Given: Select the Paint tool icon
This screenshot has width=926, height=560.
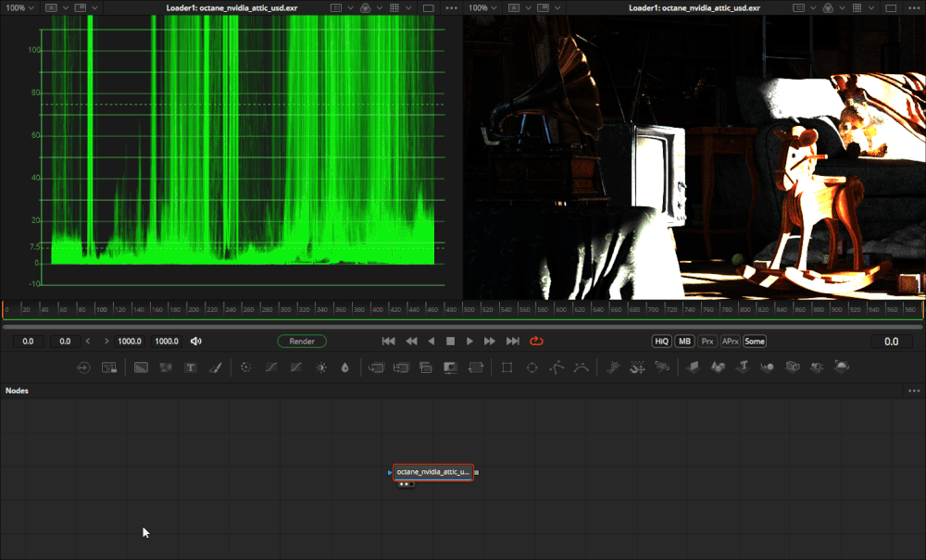Looking at the screenshot, I should point(214,367).
